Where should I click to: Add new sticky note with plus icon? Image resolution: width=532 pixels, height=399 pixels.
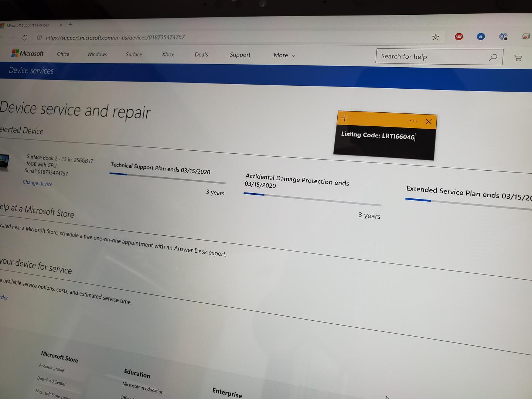tap(345, 118)
